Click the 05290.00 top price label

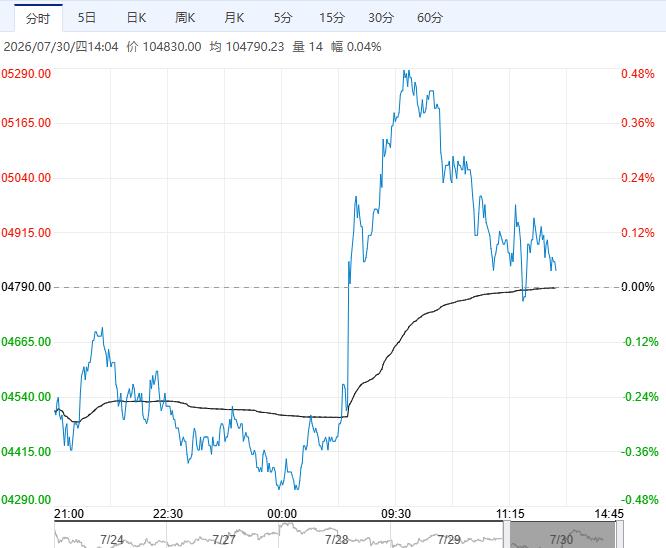tap(26, 74)
